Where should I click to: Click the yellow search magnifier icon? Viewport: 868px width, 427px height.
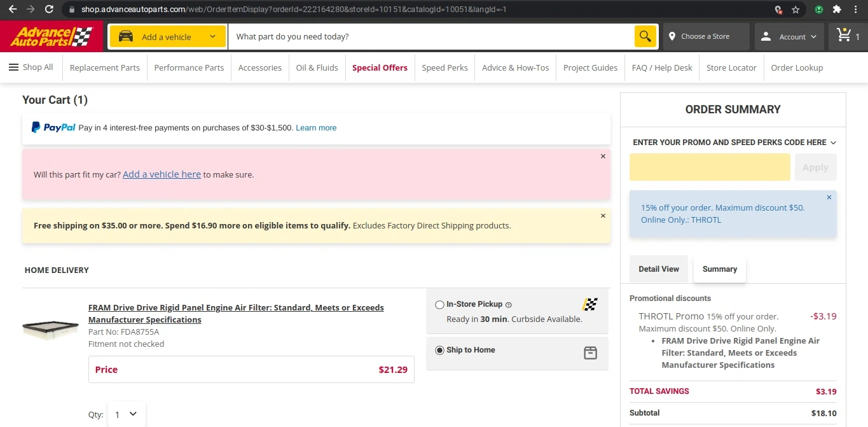[645, 36]
